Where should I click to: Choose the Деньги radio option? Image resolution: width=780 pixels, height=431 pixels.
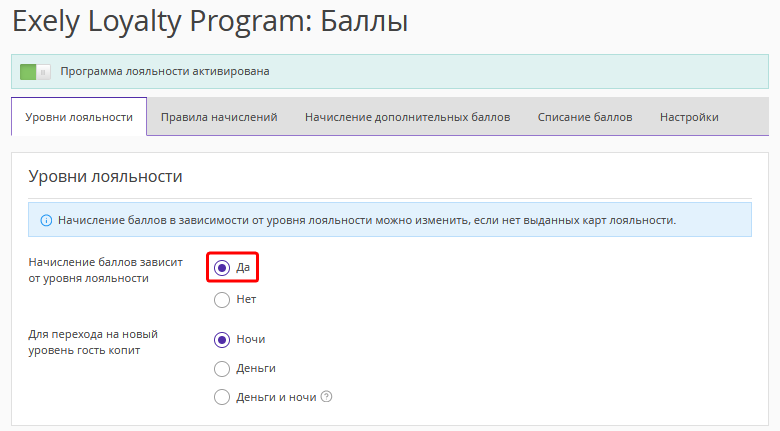[222, 369]
